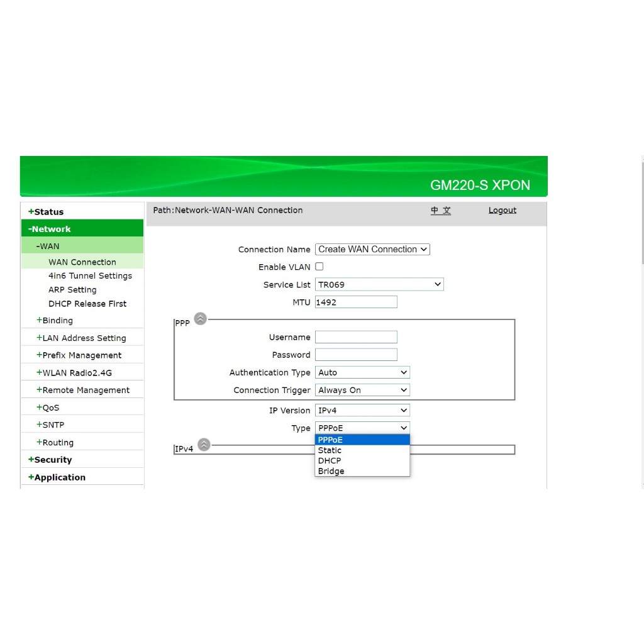Open the Authentication Type dropdown
Viewport: 644px width, 644px height.
pos(362,373)
